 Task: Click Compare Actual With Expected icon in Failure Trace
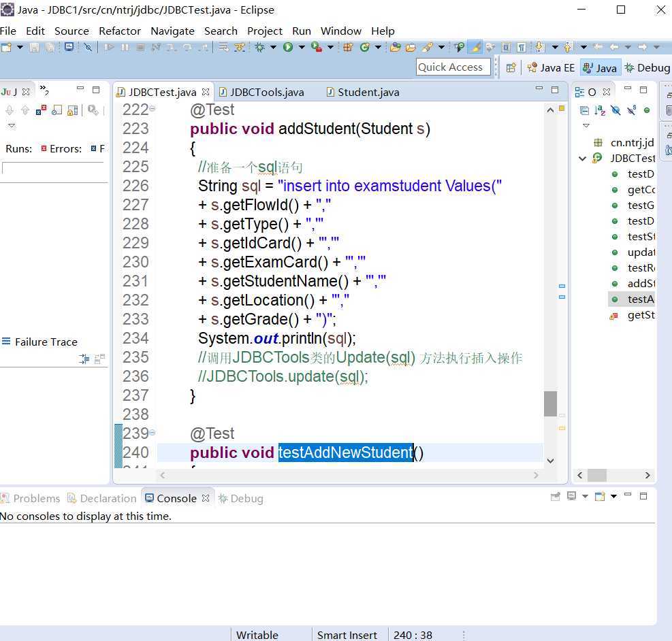pyautogui.click(x=99, y=359)
